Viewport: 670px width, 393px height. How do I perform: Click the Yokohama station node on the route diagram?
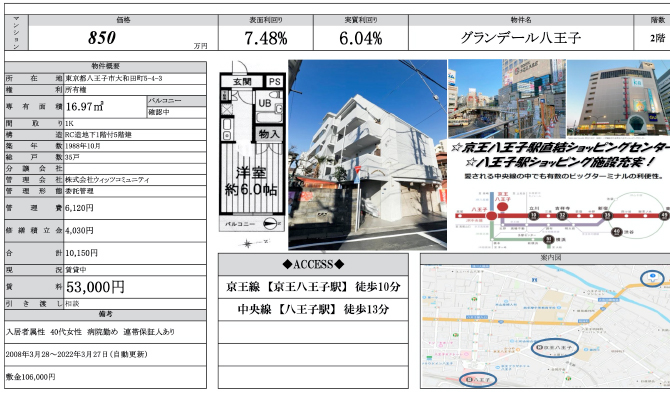pyautogui.click(x=549, y=240)
